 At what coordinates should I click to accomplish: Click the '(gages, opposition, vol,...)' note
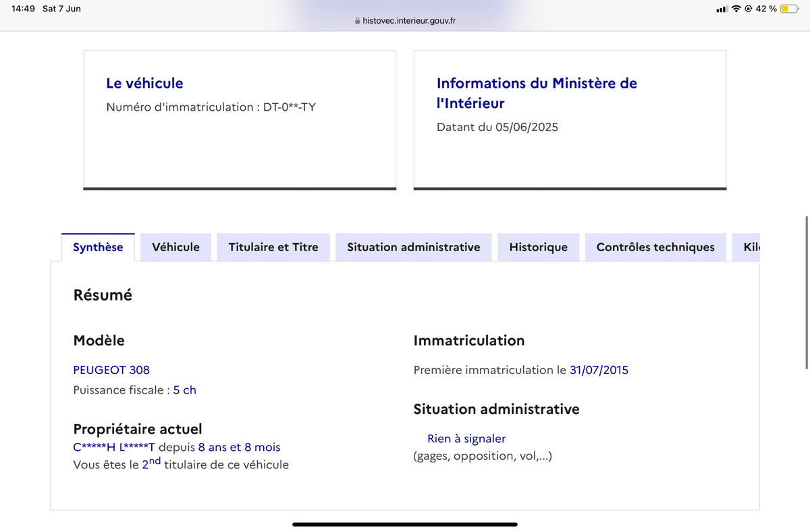pyautogui.click(x=483, y=456)
